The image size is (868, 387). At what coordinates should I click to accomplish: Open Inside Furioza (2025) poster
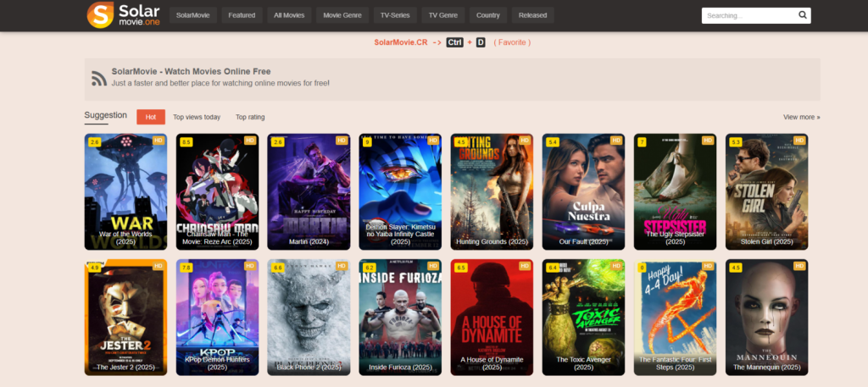(400, 318)
